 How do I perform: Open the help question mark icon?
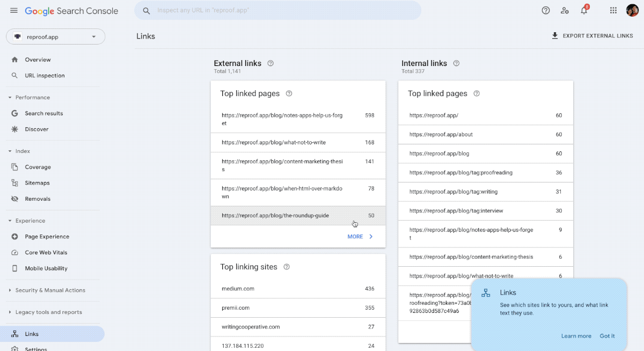(x=546, y=10)
